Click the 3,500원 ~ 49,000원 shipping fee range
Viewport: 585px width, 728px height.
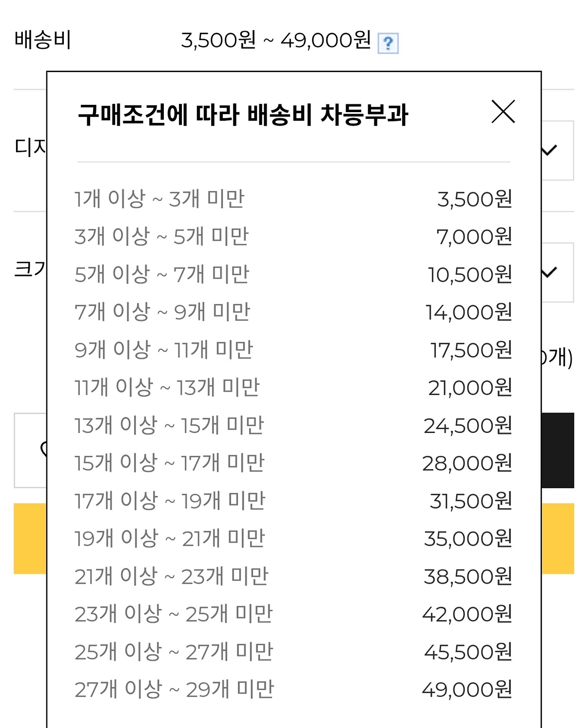[276, 40]
